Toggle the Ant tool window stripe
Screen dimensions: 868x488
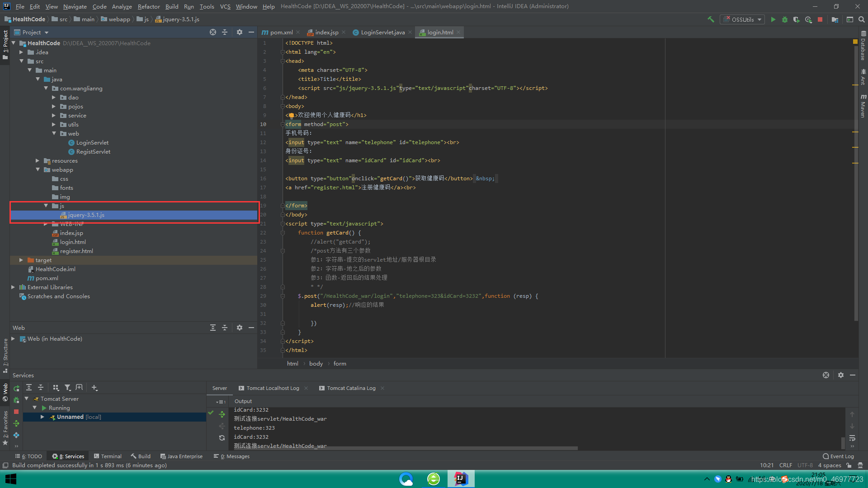[x=863, y=77]
